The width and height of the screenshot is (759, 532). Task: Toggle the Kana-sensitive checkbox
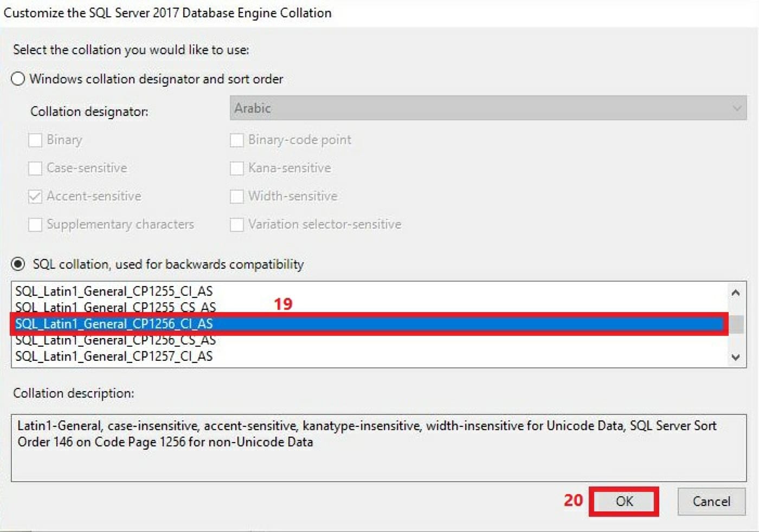[237, 168]
